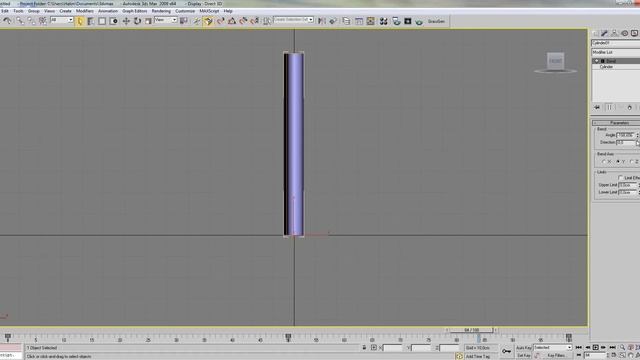Choose the Rectangular Selection Region tool

click(102, 21)
